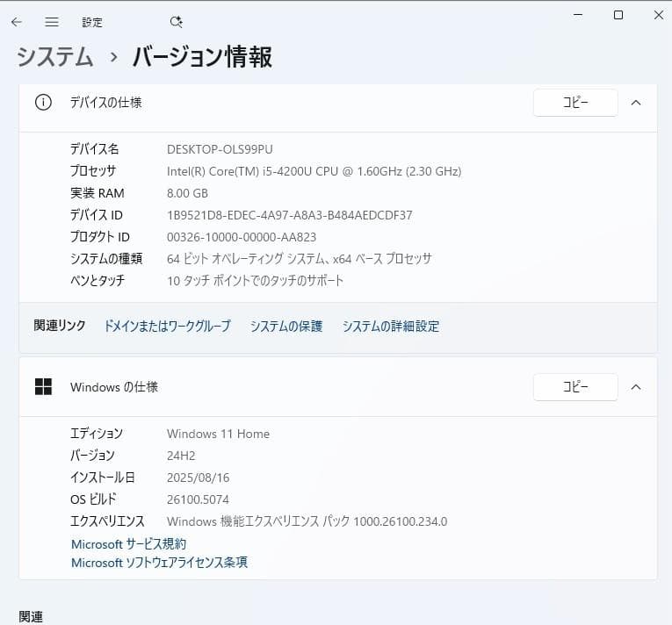Select edition value Windows 11 Home
Viewport: 672px width, 625px height.
(218, 434)
